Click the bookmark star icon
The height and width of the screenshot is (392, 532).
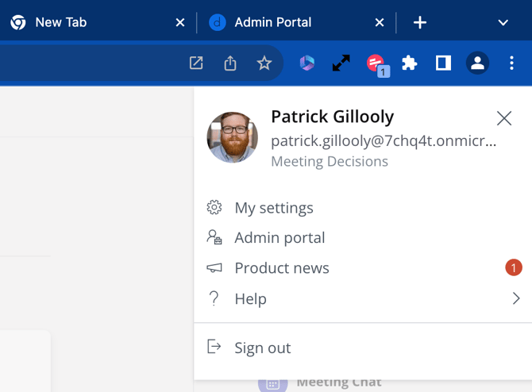coord(264,63)
